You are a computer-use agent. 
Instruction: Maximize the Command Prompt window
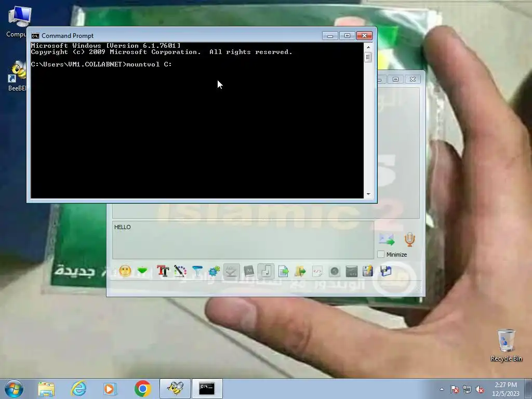347,36
